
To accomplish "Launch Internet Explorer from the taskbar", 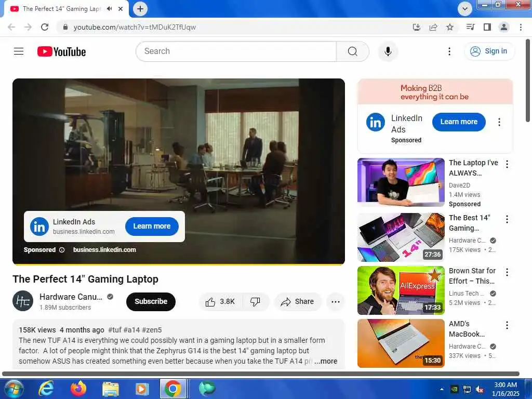I will (x=46, y=389).
